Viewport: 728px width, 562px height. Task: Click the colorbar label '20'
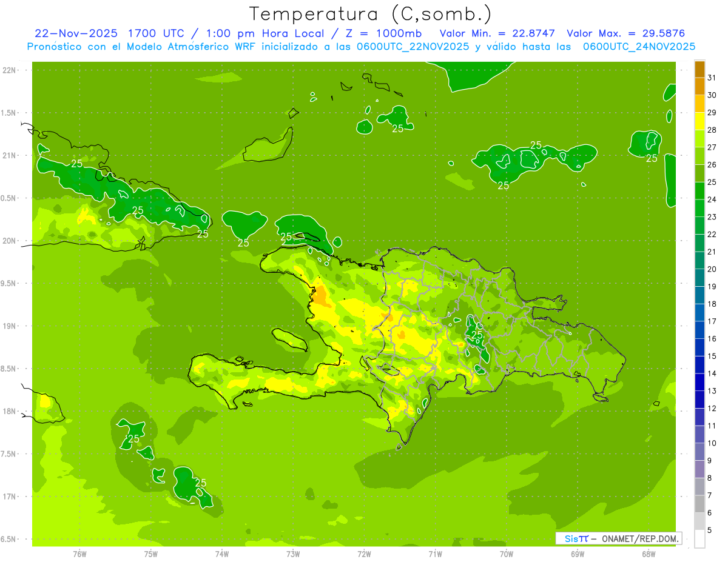point(712,269)
